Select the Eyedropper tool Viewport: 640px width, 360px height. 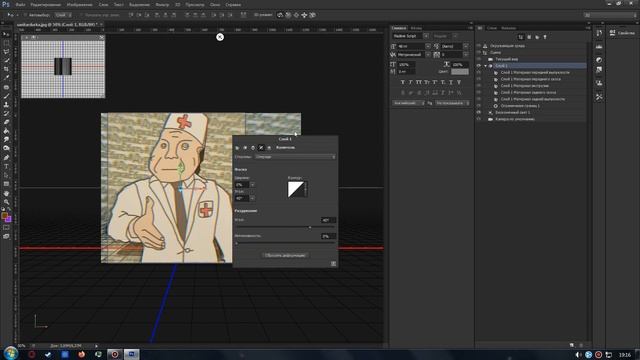tap(6, 78)
